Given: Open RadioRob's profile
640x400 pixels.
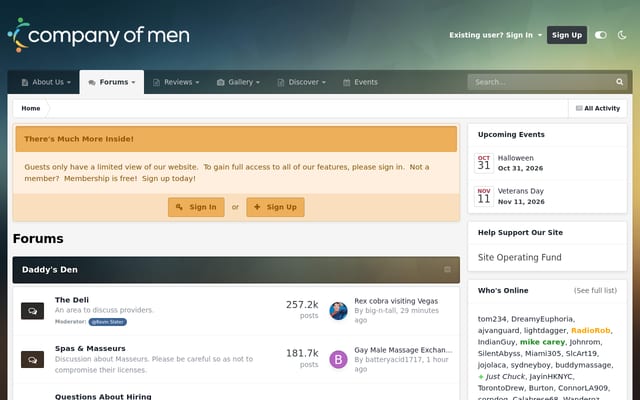Looking at the screenshot, I should point(591,330).
